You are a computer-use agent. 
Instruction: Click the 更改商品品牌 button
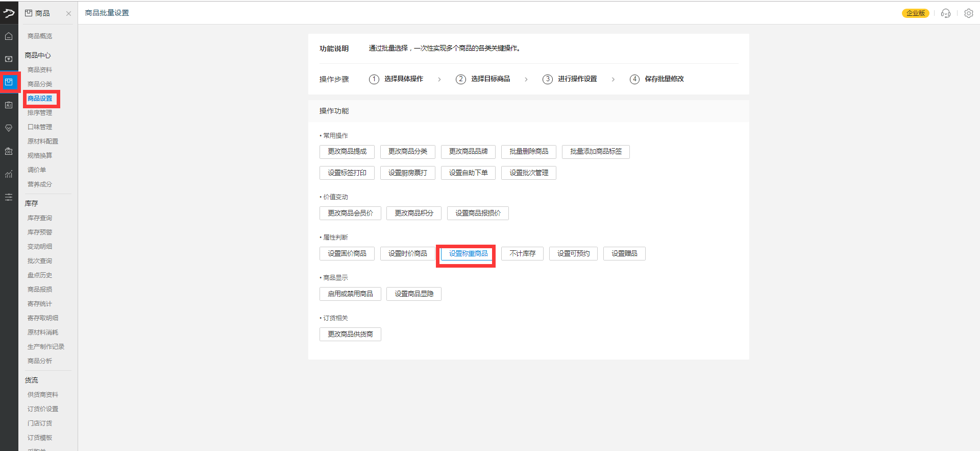click(x=469, y=152)
